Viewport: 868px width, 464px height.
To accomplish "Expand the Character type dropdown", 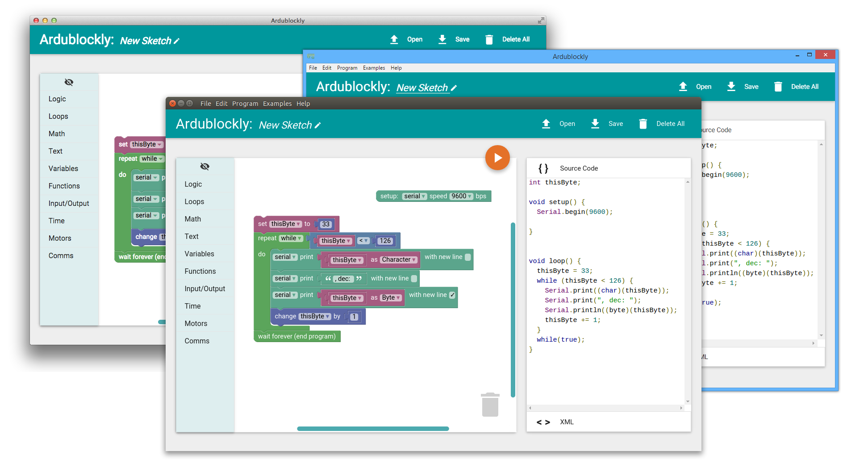I will point(399,260).
